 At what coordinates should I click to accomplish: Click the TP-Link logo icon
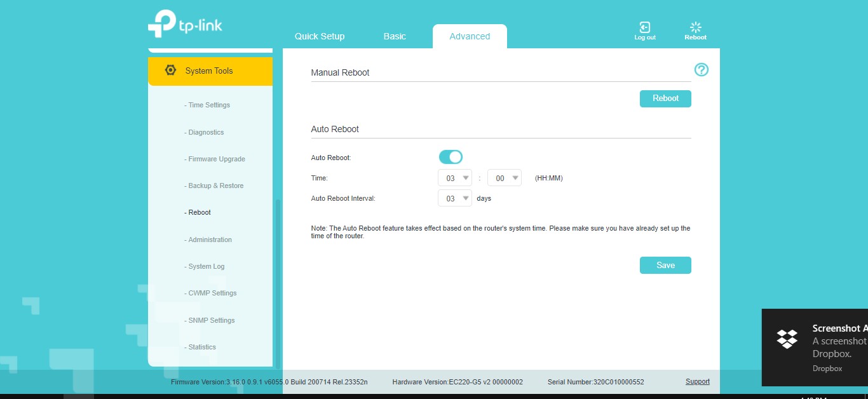pos(162,24)
